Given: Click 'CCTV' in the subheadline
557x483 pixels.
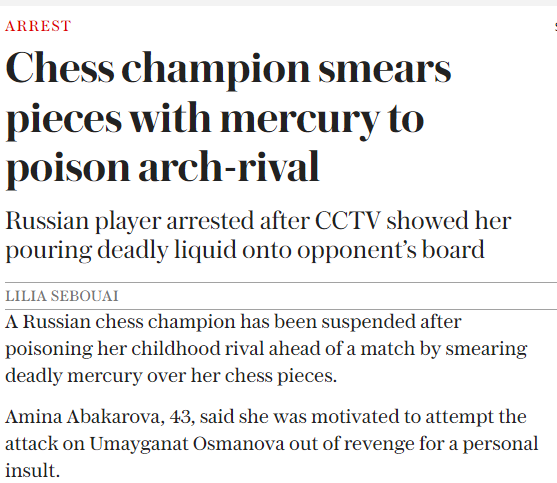Looking at the screenshot, I should [348, 221].
